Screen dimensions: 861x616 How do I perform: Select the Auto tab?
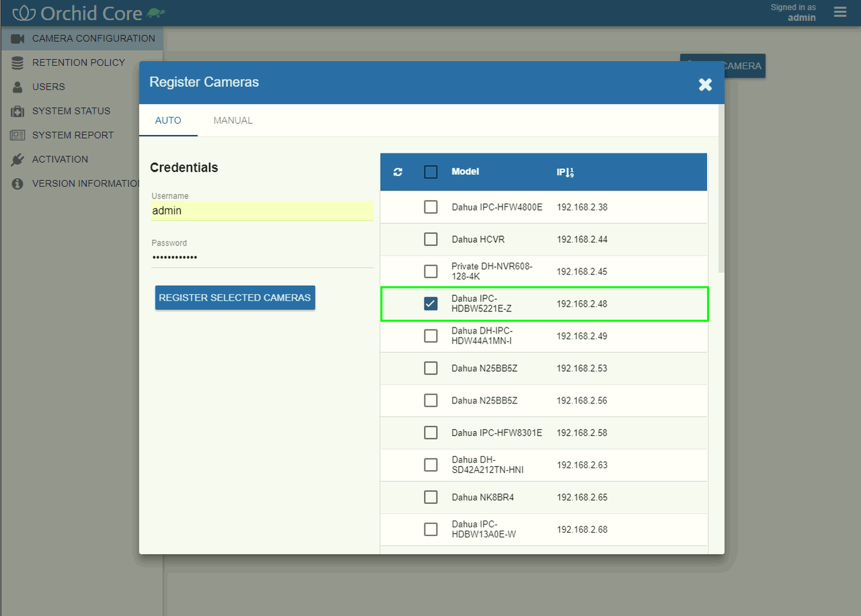(168, 120)
